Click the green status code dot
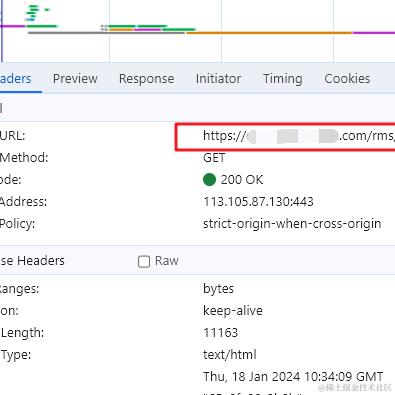The height and width of the screenshot is (395, 395). point(209,180)
